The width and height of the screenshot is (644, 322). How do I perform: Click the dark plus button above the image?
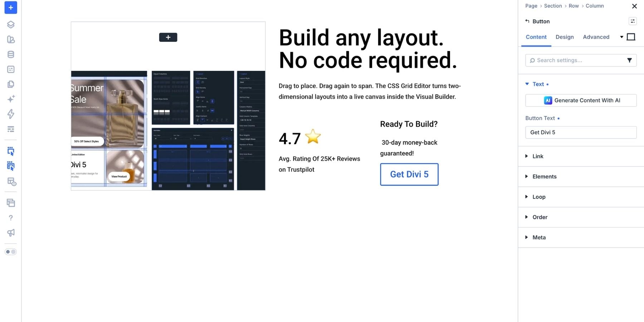coord(168,37)
